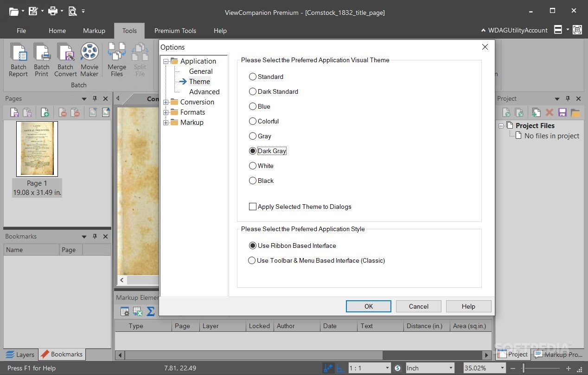
Task: Open the 1 : 1 scale dropdown
Action: point(388,368)
